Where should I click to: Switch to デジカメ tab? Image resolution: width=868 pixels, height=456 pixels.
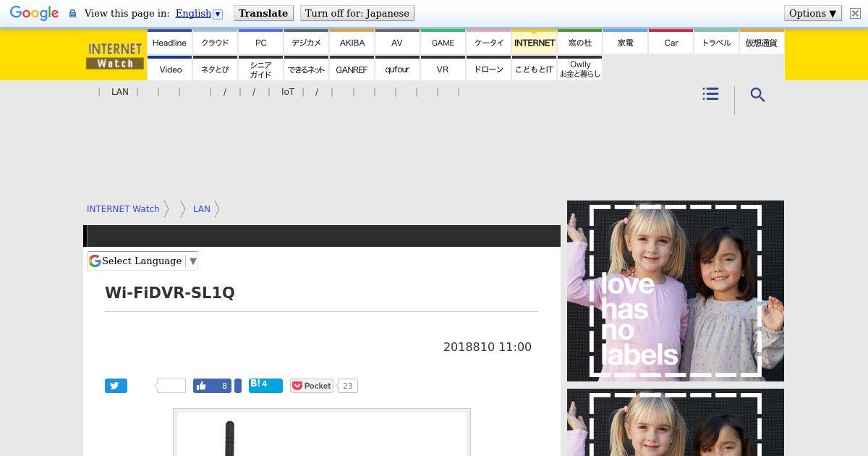point(306,42)
